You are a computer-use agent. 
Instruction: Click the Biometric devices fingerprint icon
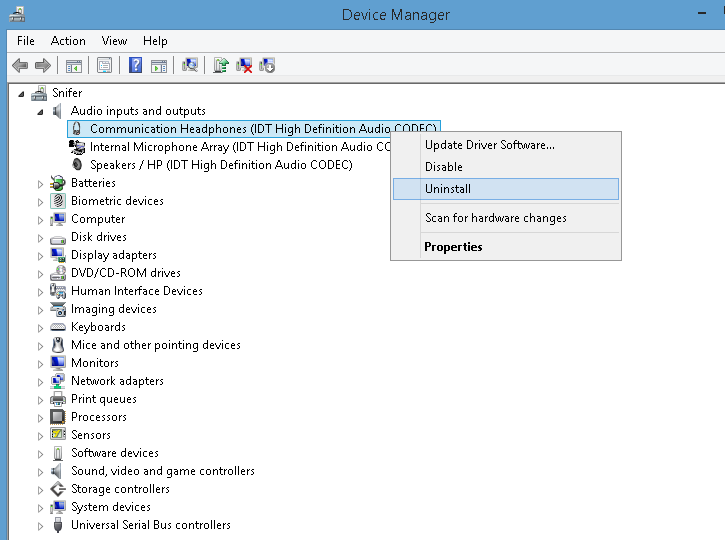click(x=58, y=201)
